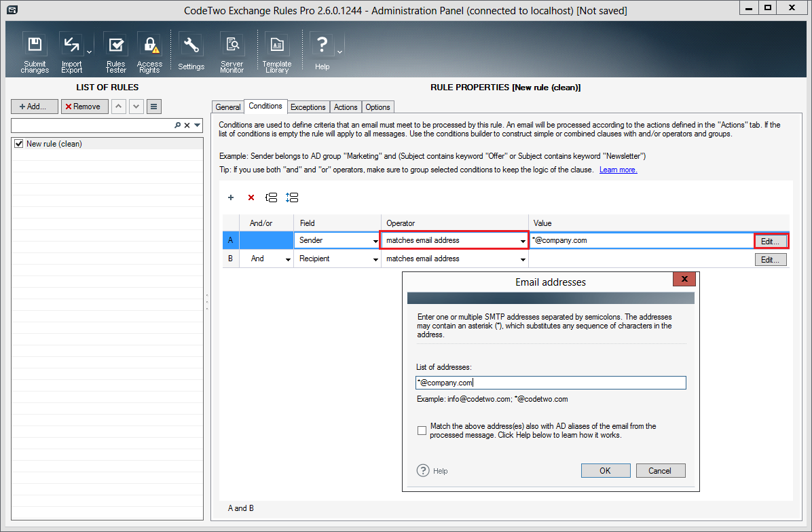Screen dimensions: 812x532
Task: Switch to the General tab
Action: (x=228, y=107)
